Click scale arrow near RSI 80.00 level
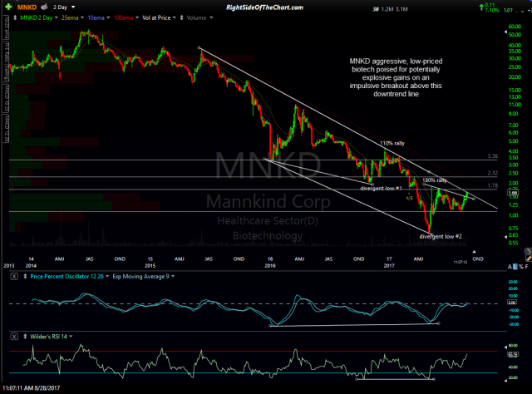This screenshot has height=394, width=532. pos(505,347)
